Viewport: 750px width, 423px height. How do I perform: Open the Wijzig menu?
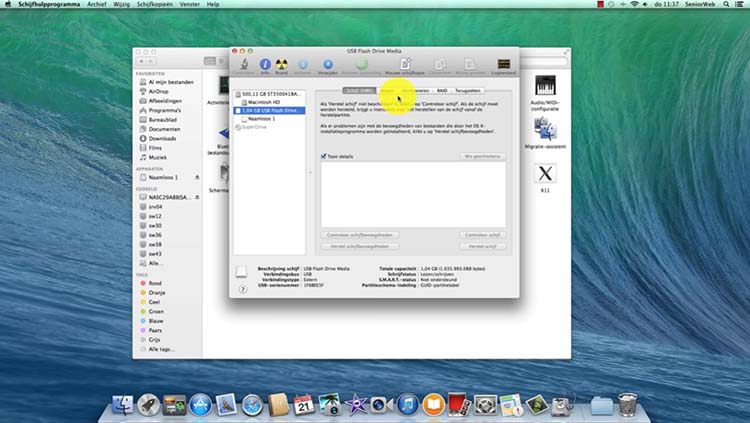121,4
